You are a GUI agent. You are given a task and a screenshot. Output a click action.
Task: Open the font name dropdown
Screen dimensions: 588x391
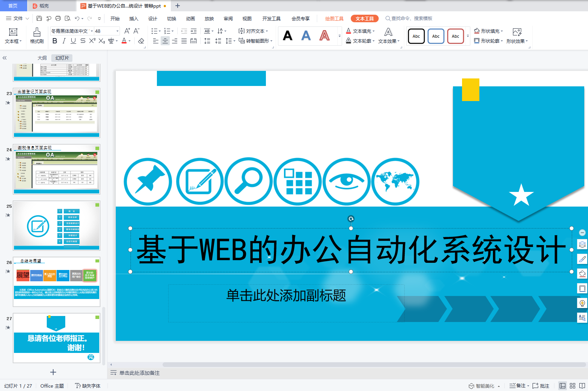point(92,31)
